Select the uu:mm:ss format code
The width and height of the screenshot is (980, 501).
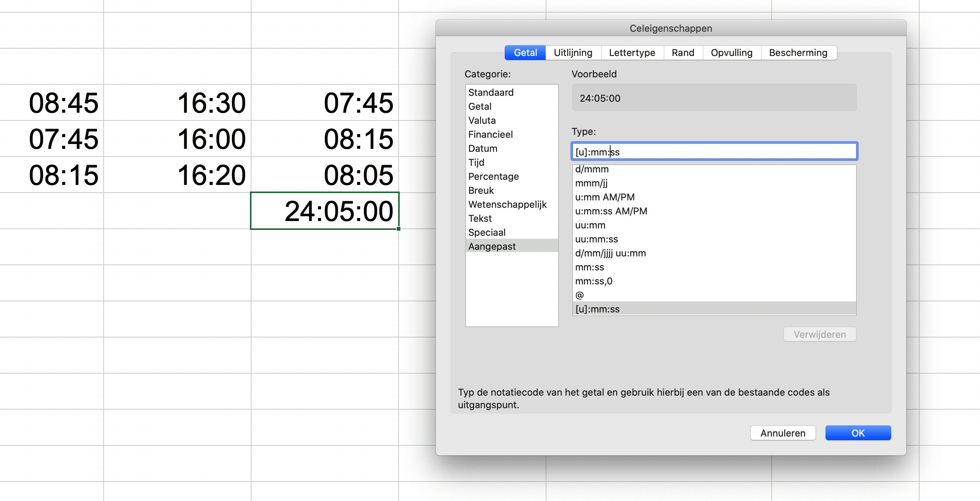click(597, 239)
